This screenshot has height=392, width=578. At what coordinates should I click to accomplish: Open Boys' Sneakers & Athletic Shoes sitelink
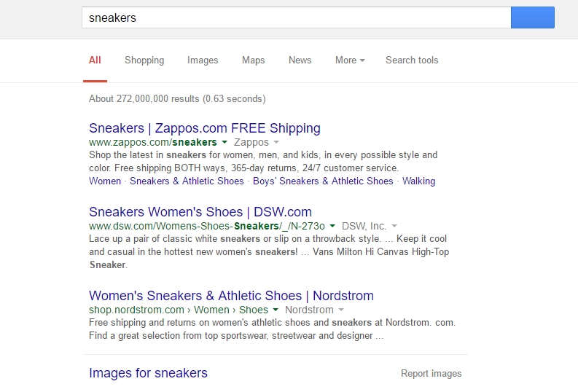tap(323, 181)
